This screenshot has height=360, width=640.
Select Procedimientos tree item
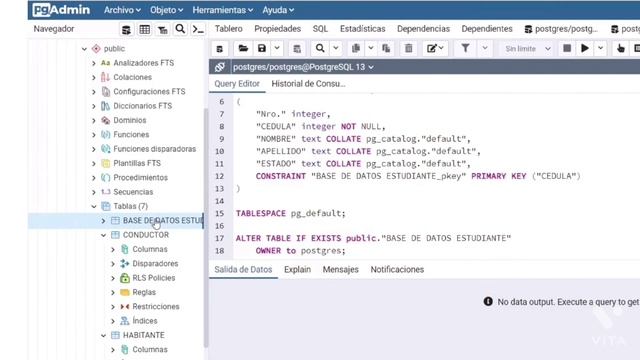coord(140,178)
